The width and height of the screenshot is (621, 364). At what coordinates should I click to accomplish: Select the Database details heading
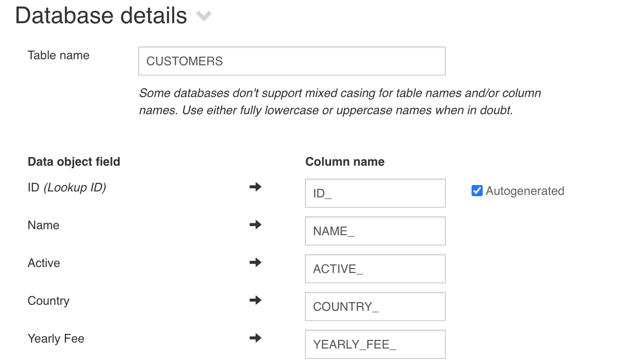click(x=100, y=15)
